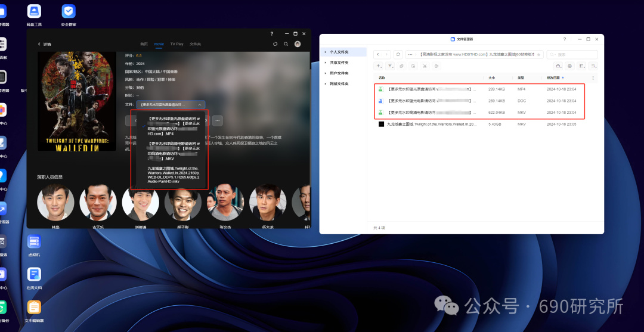Open the new (+) dropdown in file manager
Screen dimensions: 644x332
378,66
